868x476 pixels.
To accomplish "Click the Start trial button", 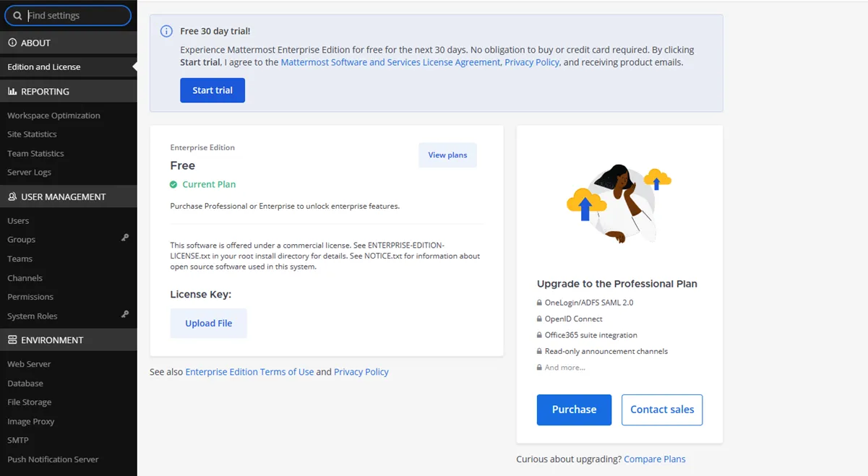I will tap(212, 90).
